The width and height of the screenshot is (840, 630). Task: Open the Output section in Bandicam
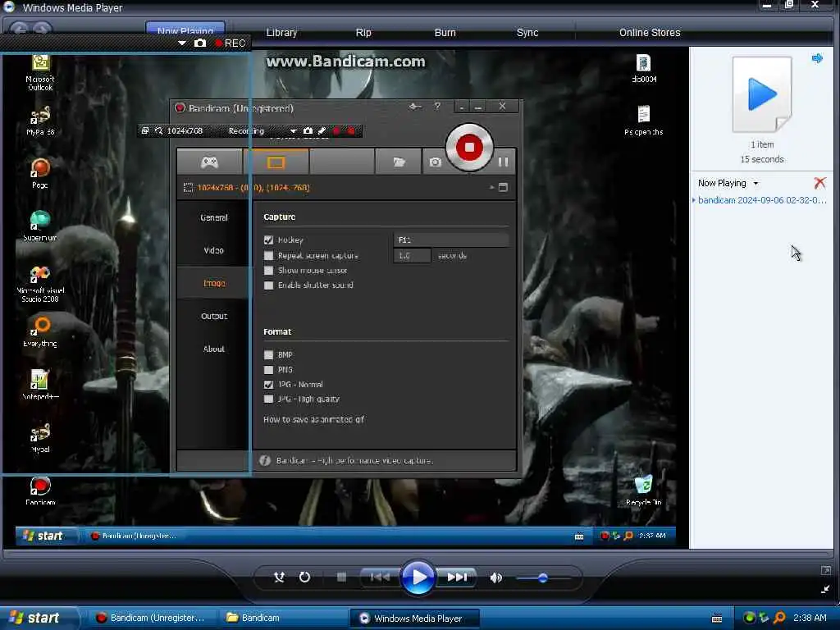click(214, 316)
